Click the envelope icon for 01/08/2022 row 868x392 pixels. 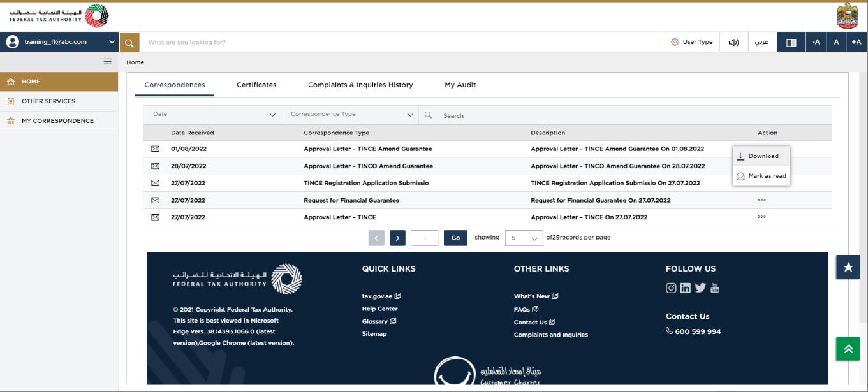click(155, 149)
